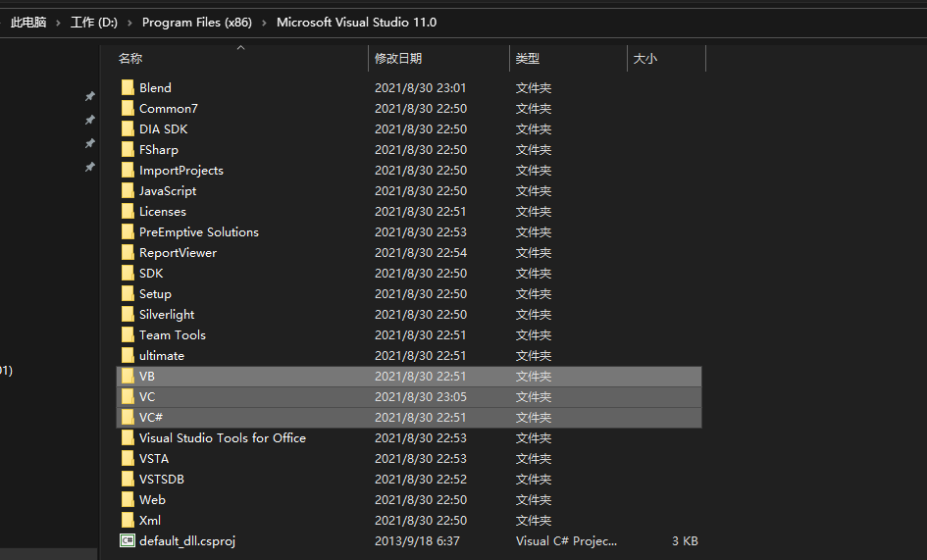Click the DIA SDK folder icon

coord(128,128)
